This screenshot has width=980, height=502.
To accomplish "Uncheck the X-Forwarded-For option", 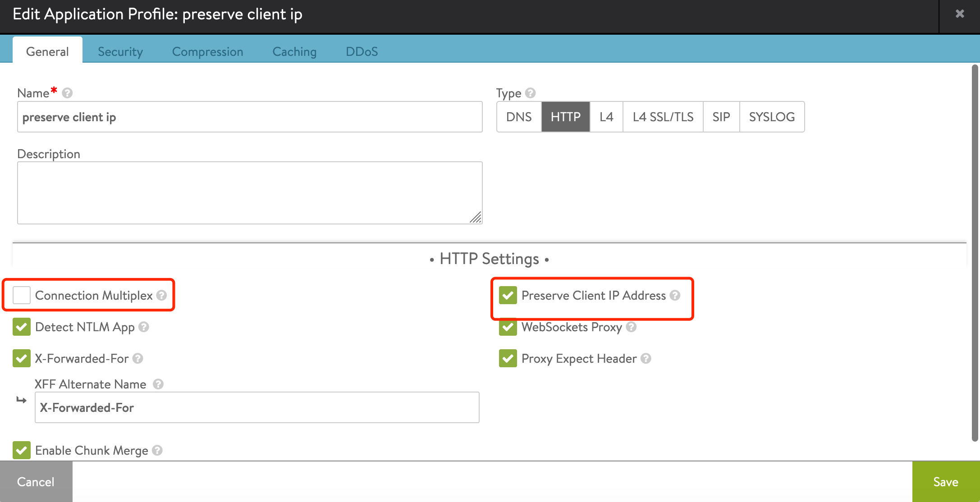I will 22,358.
